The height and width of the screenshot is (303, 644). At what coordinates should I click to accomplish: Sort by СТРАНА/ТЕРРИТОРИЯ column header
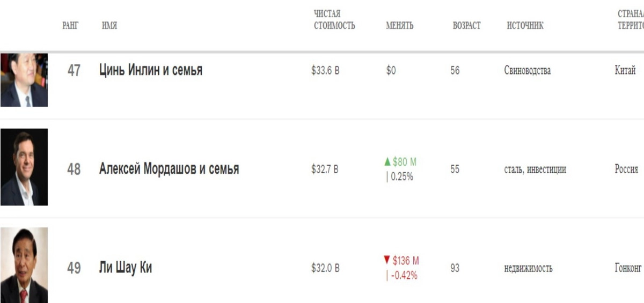(x=631, y=20)
